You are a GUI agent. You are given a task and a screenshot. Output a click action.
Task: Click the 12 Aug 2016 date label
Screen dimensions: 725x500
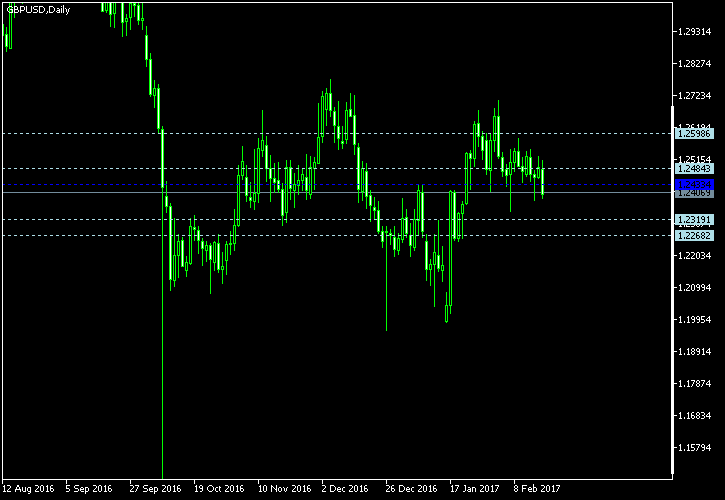click(28, 488)
